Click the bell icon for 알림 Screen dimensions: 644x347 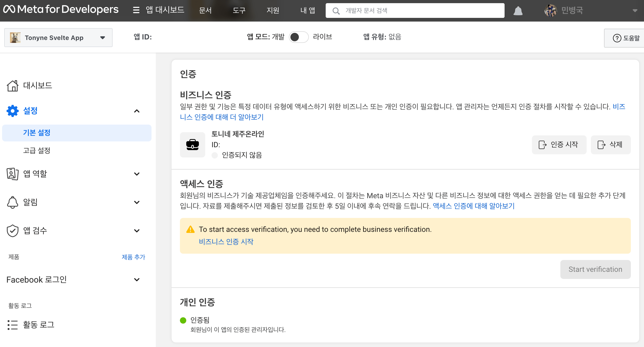12,202
